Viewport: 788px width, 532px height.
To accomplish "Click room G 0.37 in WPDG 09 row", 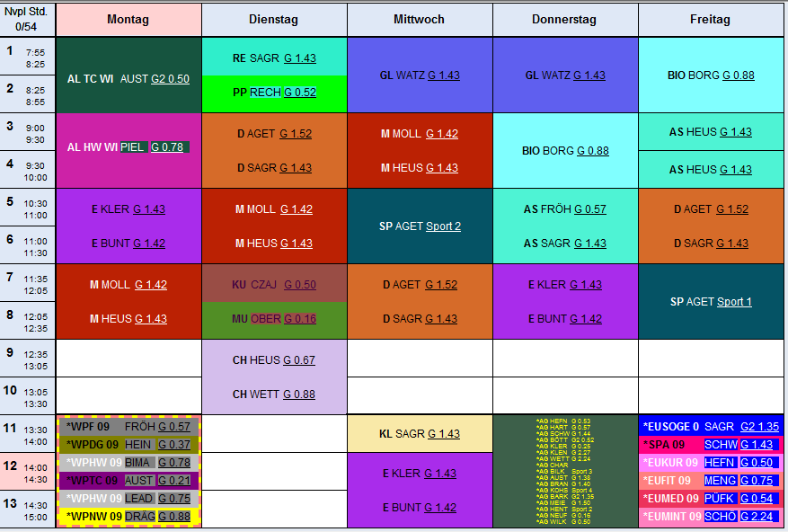I will [174, 445].
